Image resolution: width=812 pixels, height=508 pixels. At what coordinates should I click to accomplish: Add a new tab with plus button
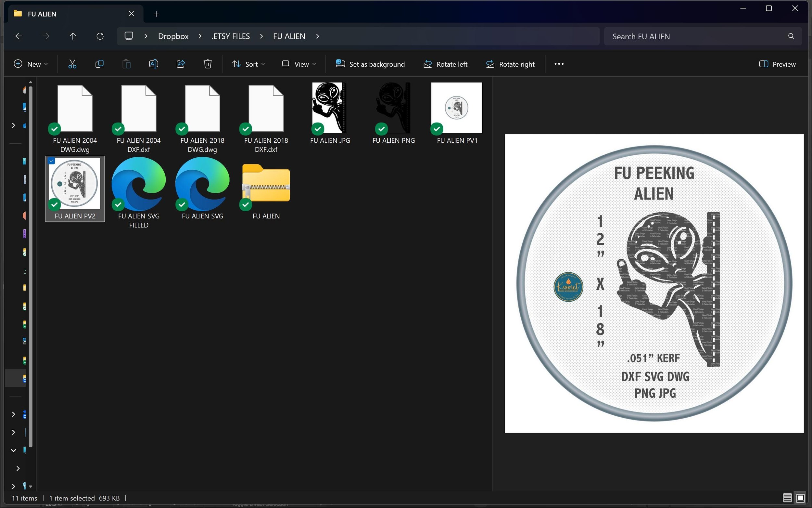tap(156, 14)
